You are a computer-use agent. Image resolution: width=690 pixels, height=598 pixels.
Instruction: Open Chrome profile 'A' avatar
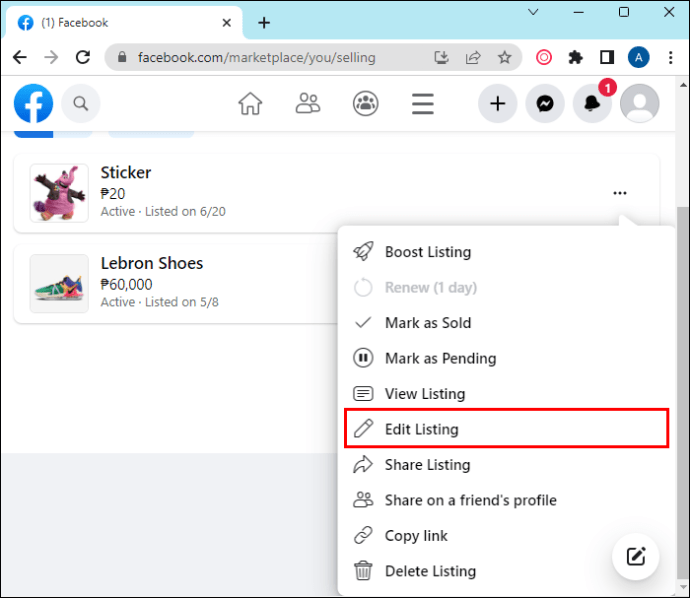click(x=639, y=57)
